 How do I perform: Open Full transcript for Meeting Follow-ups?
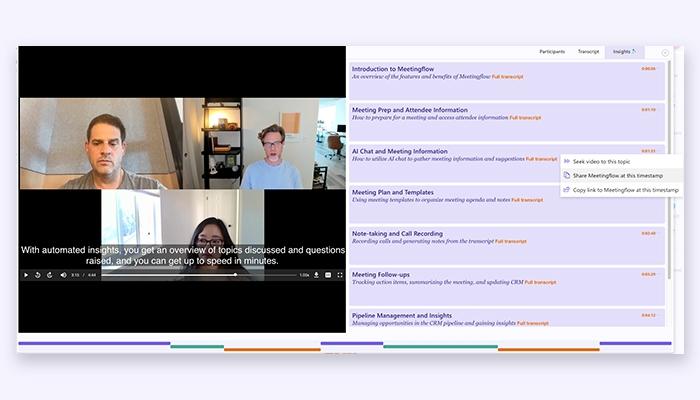[540, 283]
